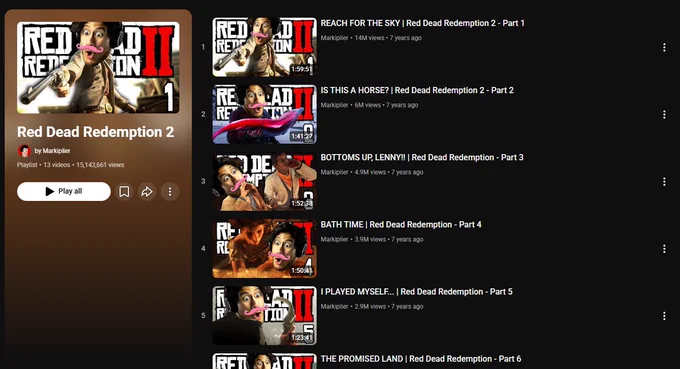
Task: Open Markiplier channel name under Part 1 video
Action: [334, 38]
